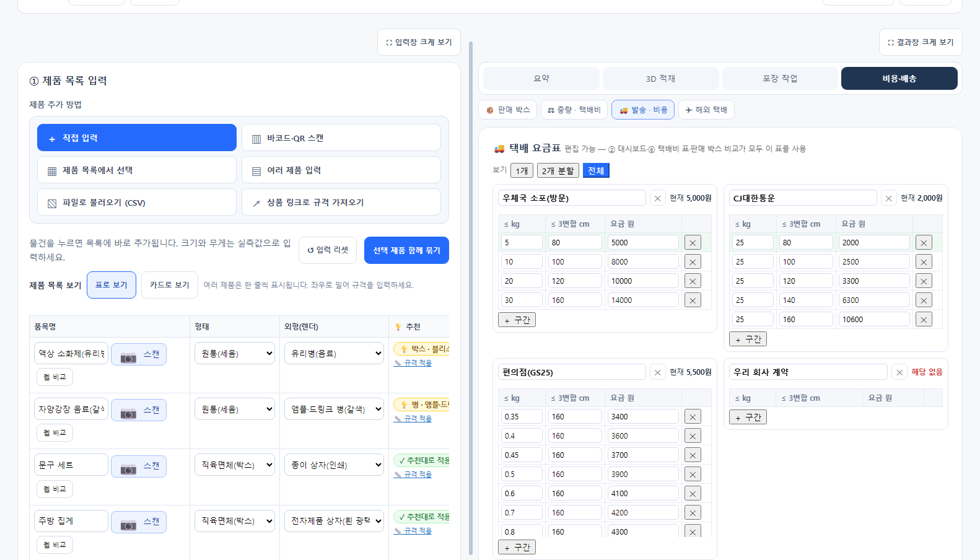Switch product list to 카드로 보기
Screen dimensions: 980x560
[x=170, y=285]
